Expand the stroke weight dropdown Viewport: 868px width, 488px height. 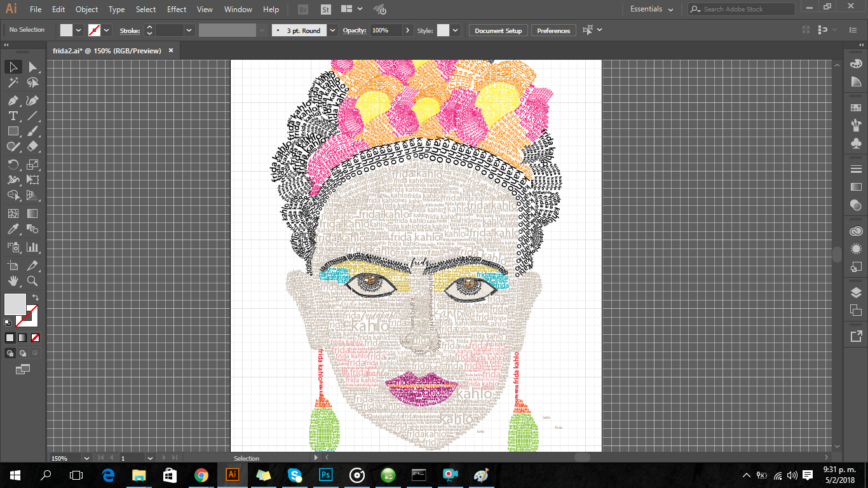tap(189, 30)
